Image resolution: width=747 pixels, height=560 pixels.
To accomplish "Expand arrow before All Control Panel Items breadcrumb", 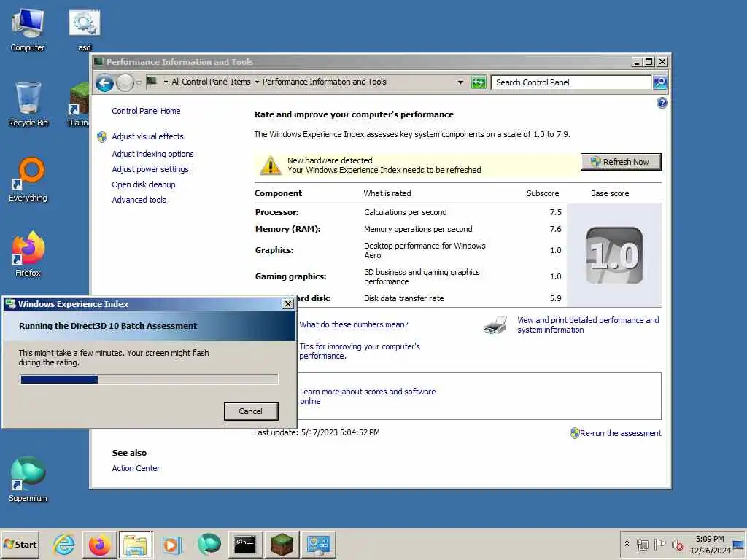I will (166, 82).
